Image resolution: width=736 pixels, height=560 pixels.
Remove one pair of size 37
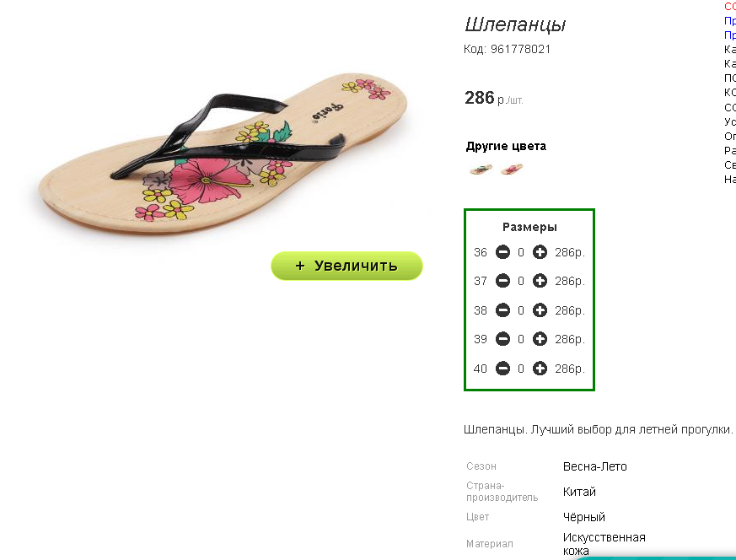tap(502, 281)
